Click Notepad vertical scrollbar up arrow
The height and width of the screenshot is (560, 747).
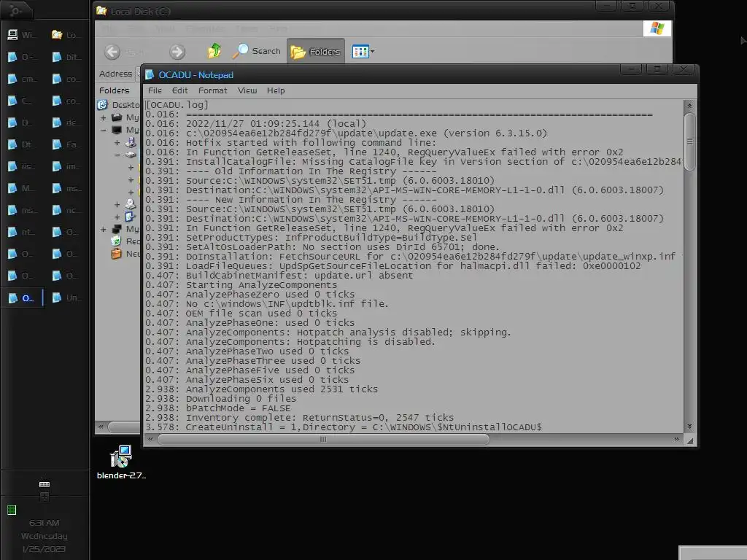[689, 105]
